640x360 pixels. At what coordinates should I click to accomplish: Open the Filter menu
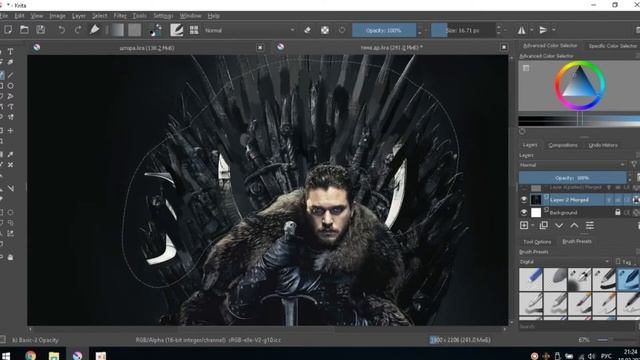point(120,16)
